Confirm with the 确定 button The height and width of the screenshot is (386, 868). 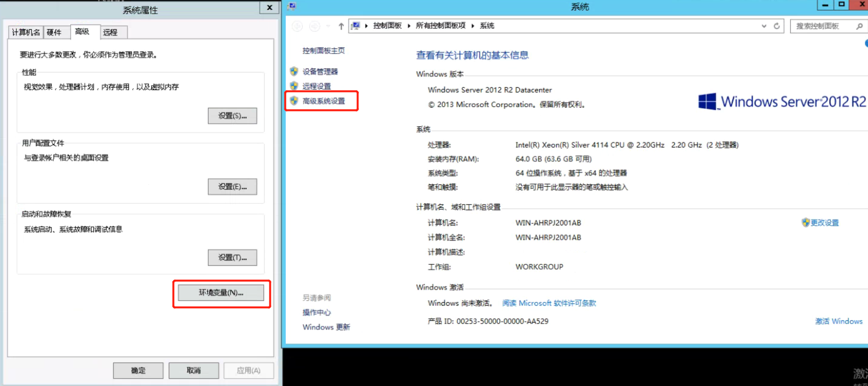(x=138, y=370)
